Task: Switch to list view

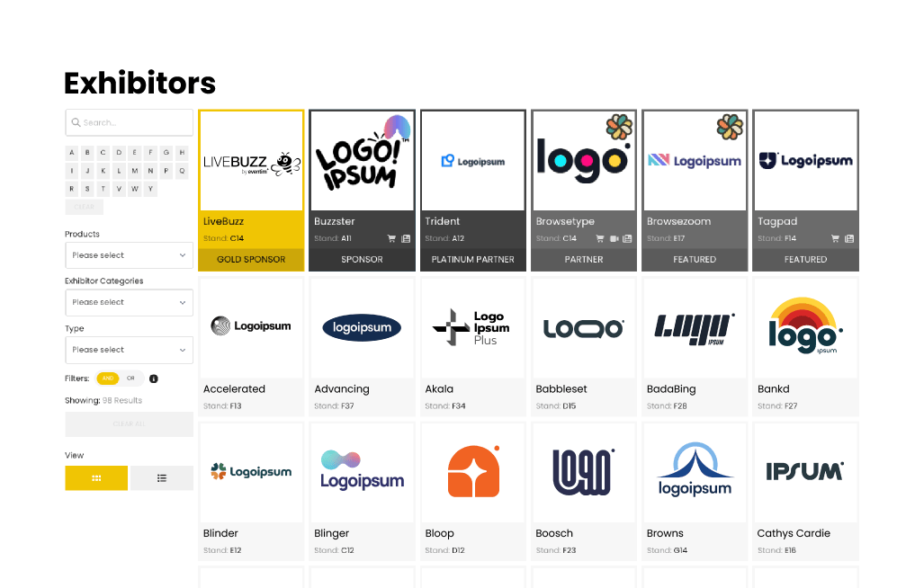Action: pos(161,478)
